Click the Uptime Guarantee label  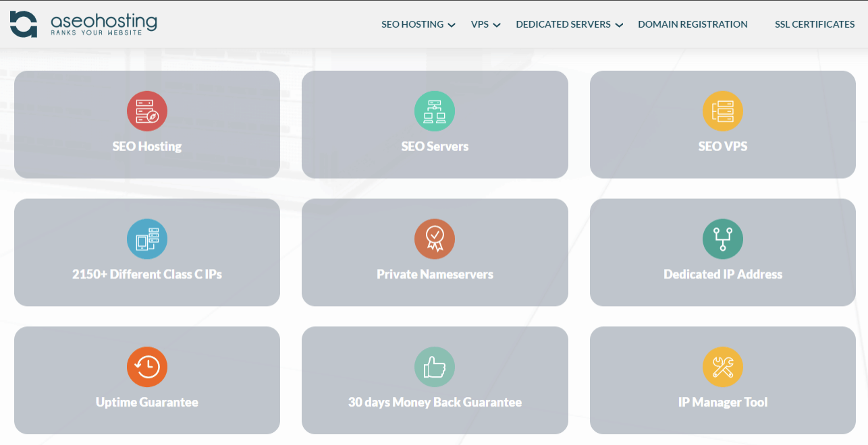pyautogui.click(x=147, y=403)
